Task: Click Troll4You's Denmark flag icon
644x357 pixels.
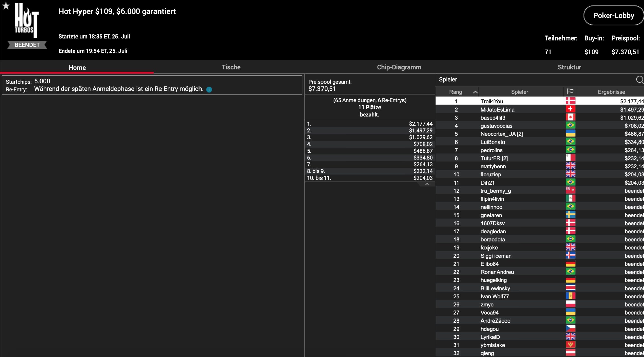Action: (x=570, y=101)
